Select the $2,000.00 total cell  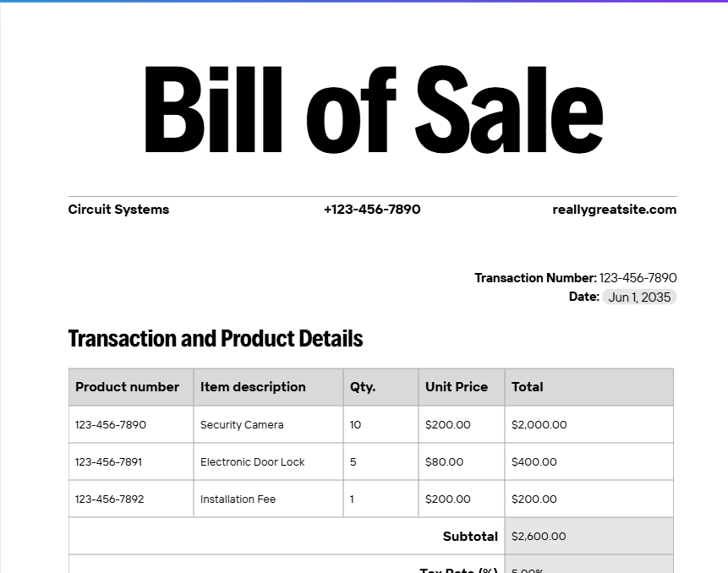tap(588, 424)
